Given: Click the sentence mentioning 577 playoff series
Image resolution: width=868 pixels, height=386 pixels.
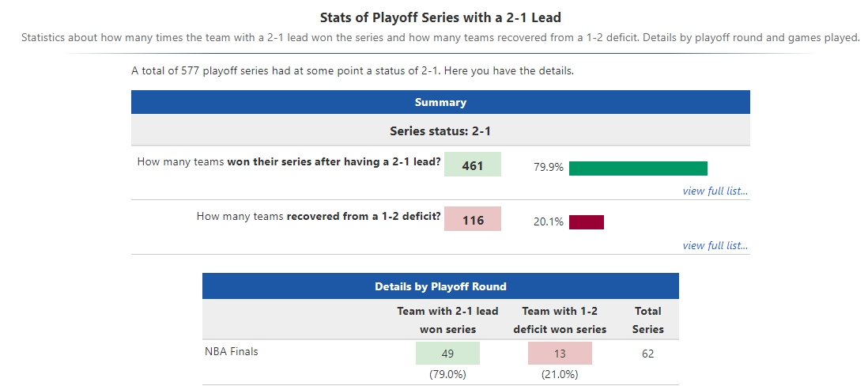Looking at the screenshot, I should pyautogui.click(x=353, y=70).
